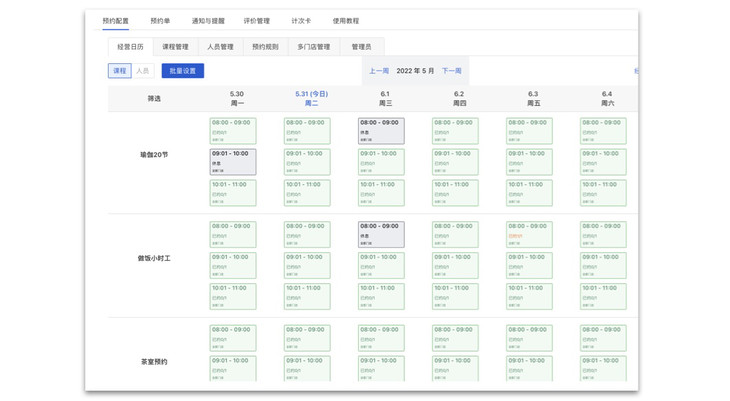Open the 管理员 sub-tab

[x=362, y=47]
